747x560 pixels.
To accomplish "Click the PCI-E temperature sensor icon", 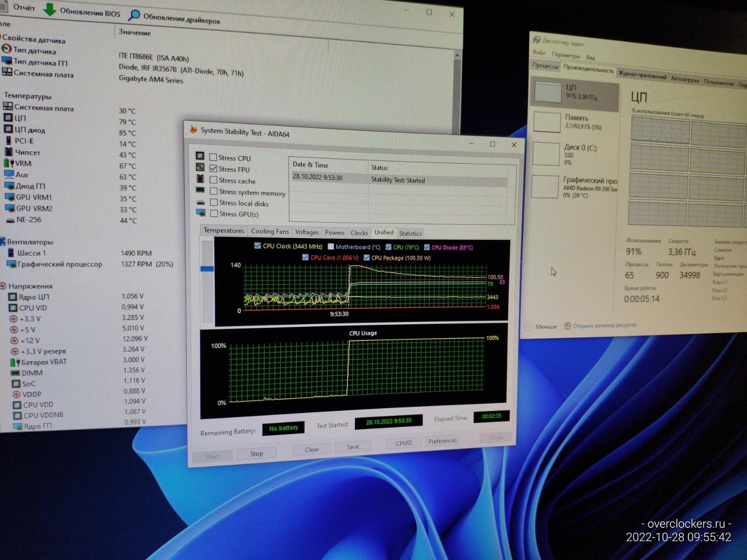I will point(8,140).
